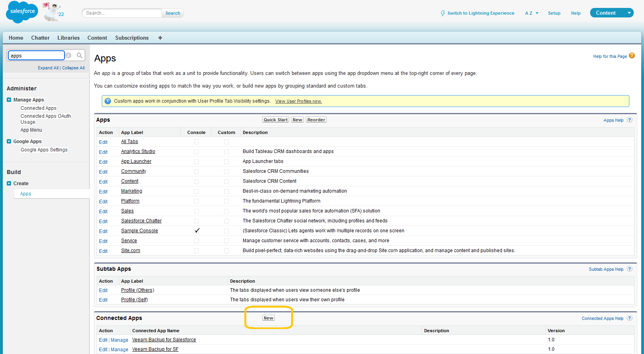This screenshot has height=354, width=644.
Task: Click the orange Help for this Page icon
Action: (632, 56)
